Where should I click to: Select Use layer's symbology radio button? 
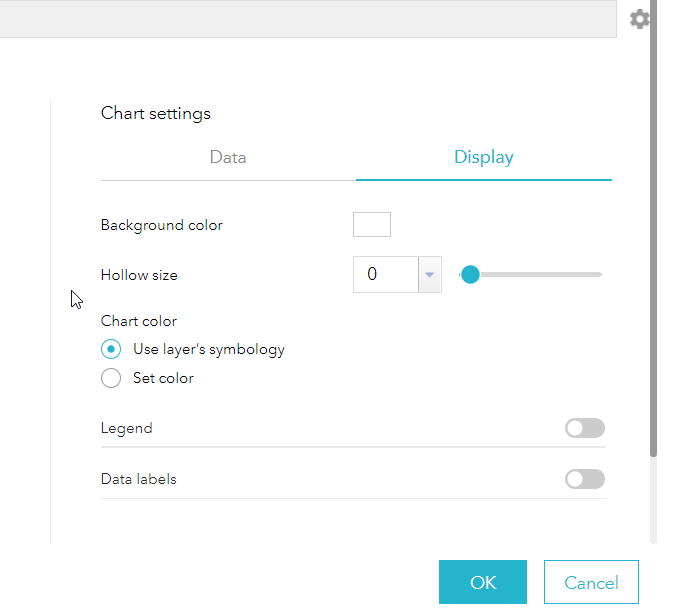pos(111,349)
